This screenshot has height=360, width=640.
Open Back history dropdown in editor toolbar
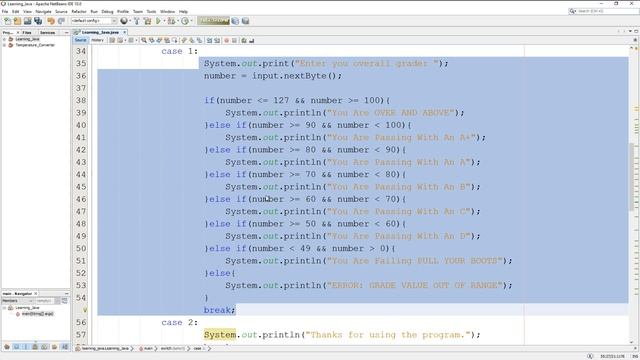click(x=125, y=40)
